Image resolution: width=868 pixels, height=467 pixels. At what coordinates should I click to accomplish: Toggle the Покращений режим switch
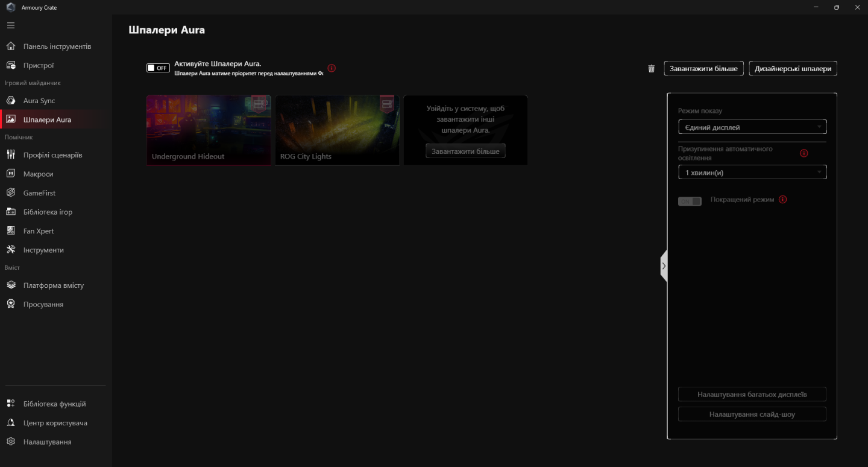click(690, 201)
